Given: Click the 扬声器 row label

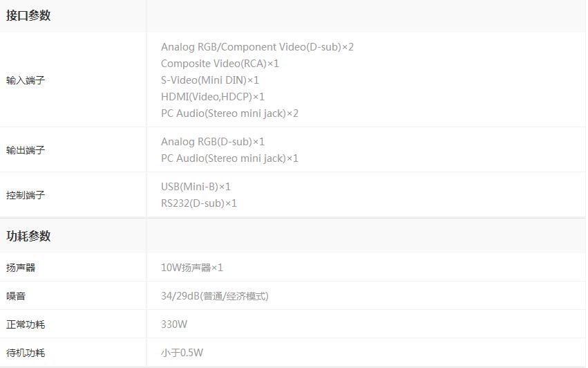Looking at the screenshot, I should click(x=21, y=268).
